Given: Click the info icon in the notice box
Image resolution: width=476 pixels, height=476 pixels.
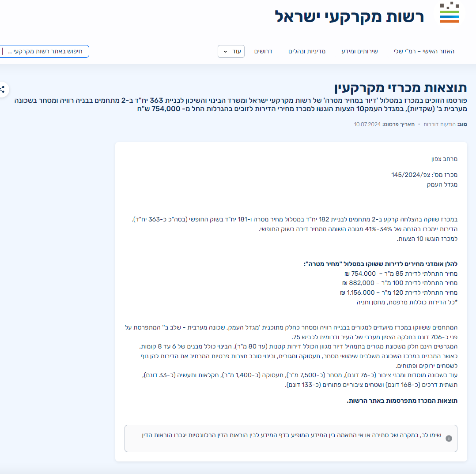Looking at the screenshot, I should tap(449, 439).
